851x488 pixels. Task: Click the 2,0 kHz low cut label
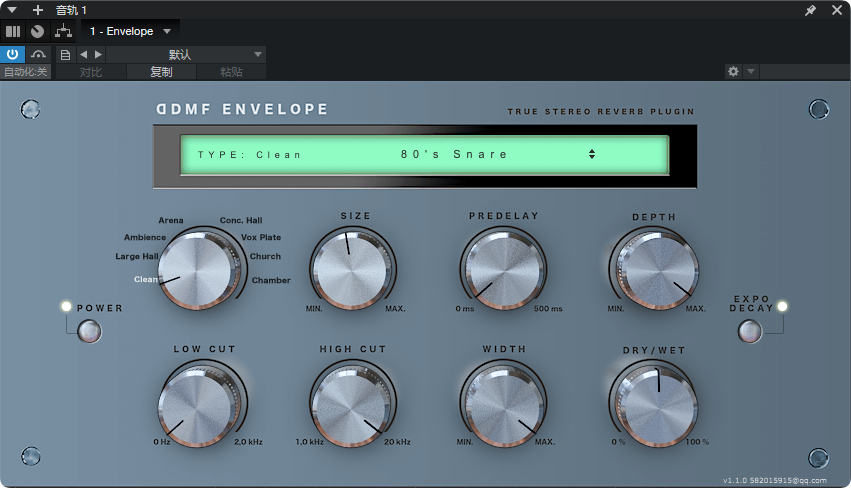pyautogui.click(x=249, y=442)
